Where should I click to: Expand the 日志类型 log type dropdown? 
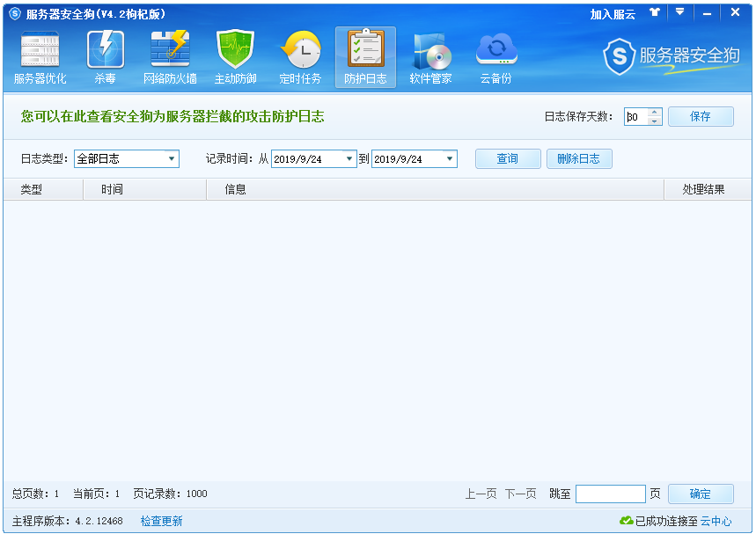[x=172, y=159]
